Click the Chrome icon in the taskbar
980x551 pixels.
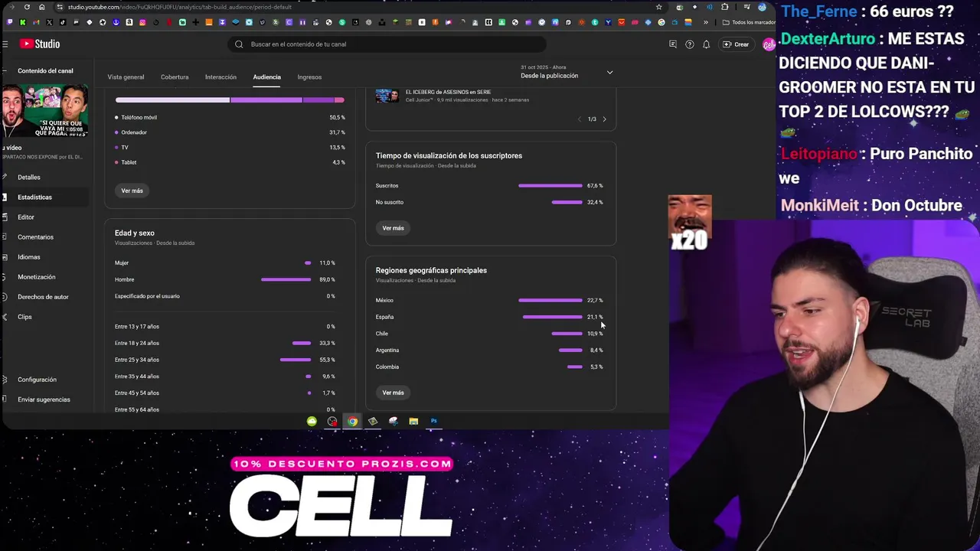(352, 421)
